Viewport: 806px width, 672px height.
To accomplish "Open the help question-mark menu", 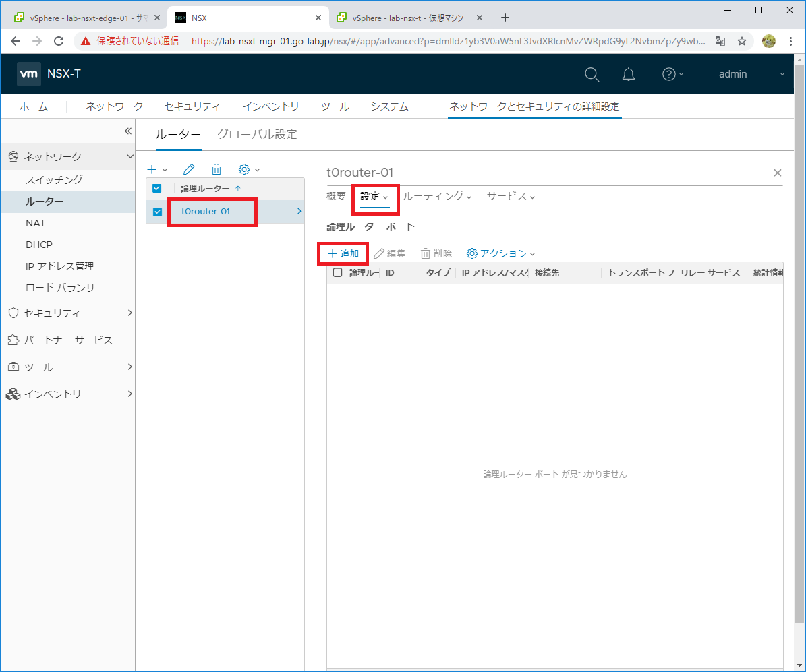I will click(672, 75).
